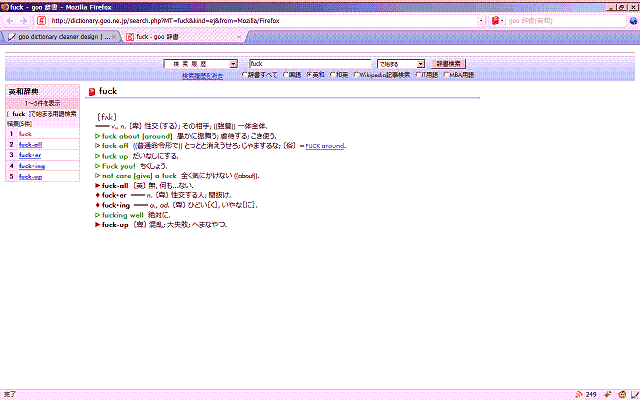Click the browser URL address field
Screen dimensions: 640x400
pyautogui.click(x=262, y=20)
